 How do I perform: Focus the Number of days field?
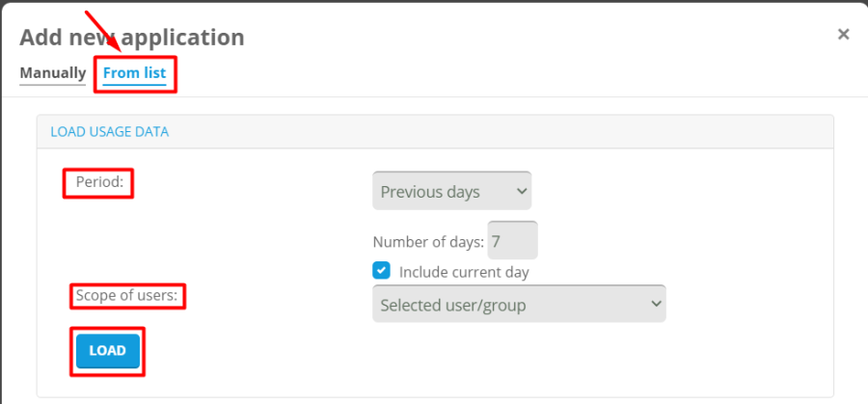click(x=512, y=240)
